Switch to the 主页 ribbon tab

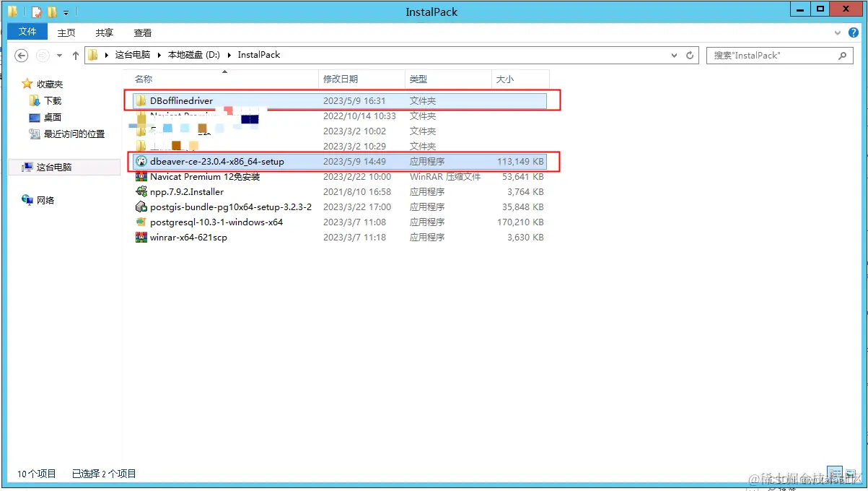pyautogui.click(x=66, y=32)
